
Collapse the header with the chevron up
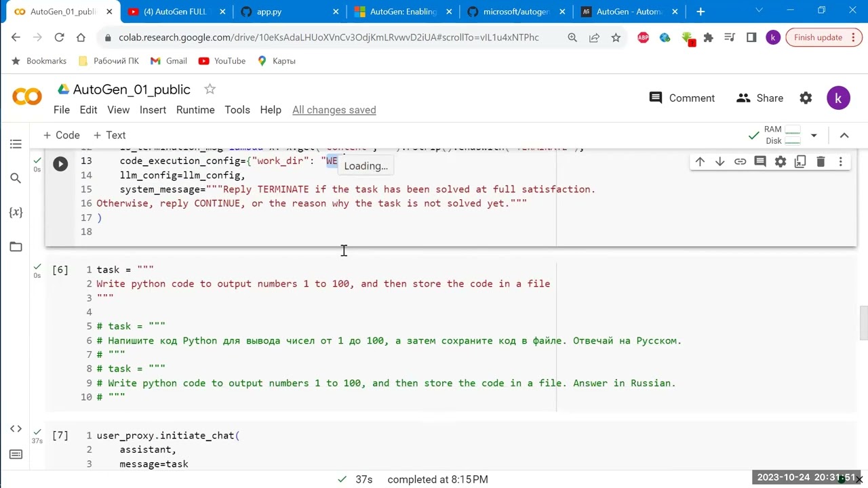(844, 136)
